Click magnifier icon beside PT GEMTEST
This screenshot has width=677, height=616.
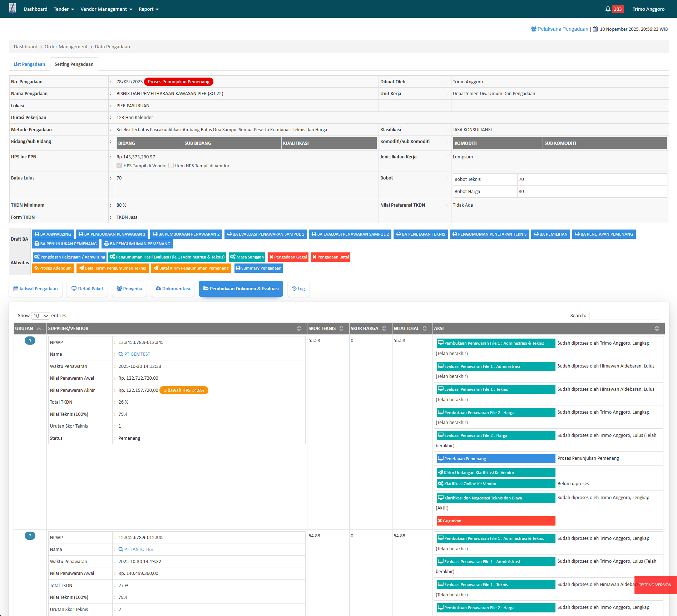point(121,354)
